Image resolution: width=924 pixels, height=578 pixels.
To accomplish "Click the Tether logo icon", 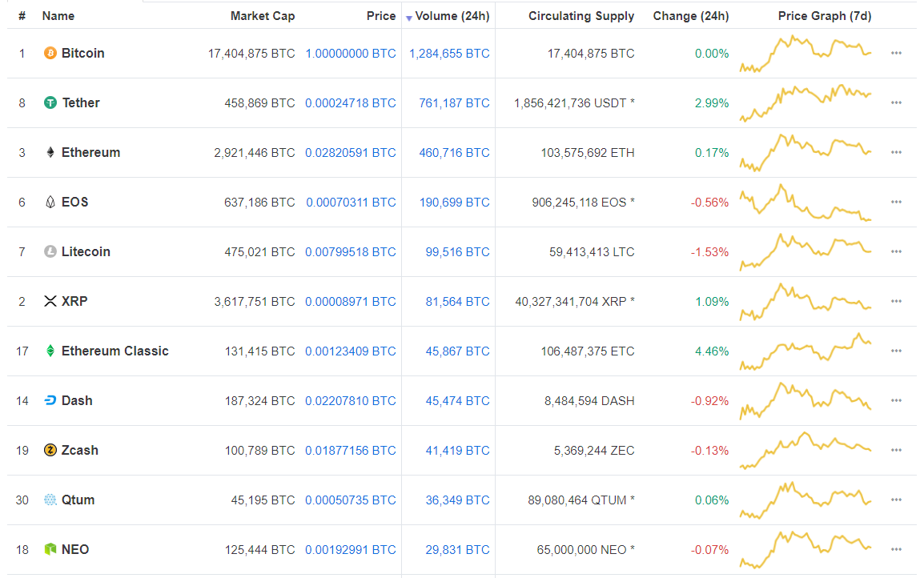I will pos(50,103).
